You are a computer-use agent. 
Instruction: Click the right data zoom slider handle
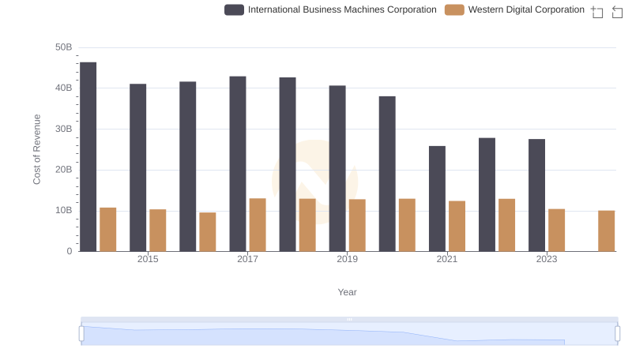click(618, 334)
